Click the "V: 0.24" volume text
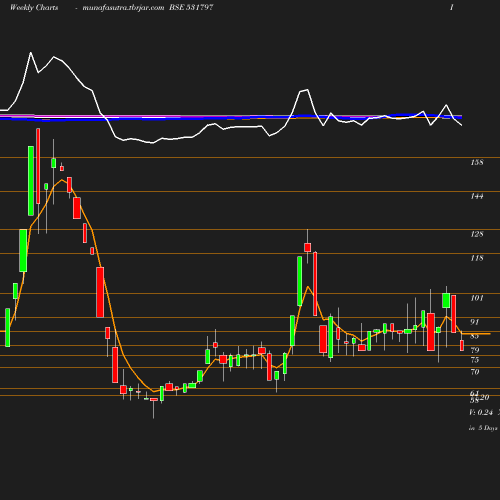Viewport: 500px width, 500px height. coord(481,412)
